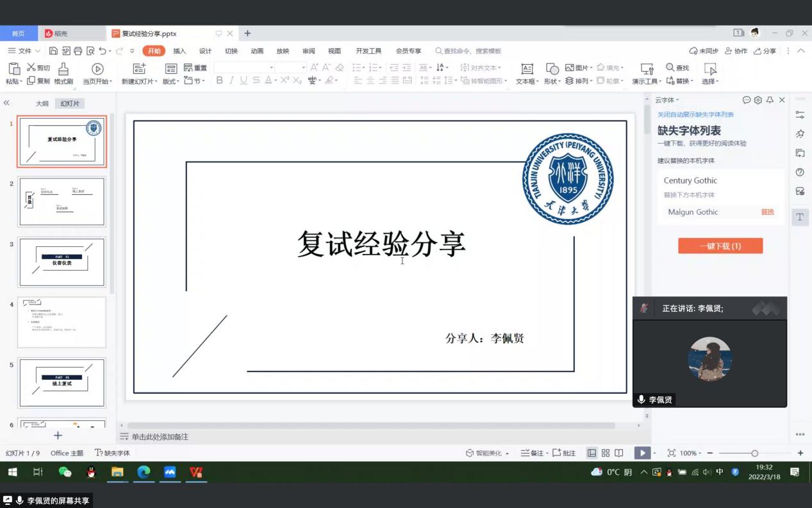This screenshot has width=812, height=508.
Task: Click the 关闭自动展示缺失字体列表 link
Action: [x=695, y=115]
